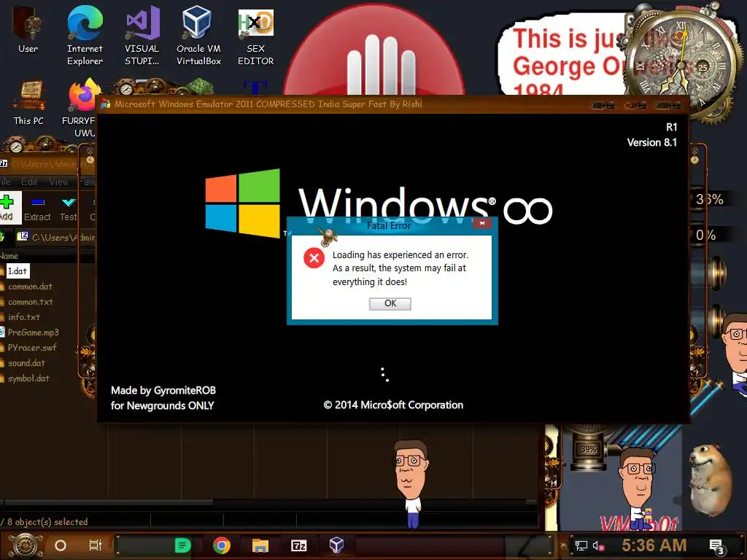Open the View menu in 7-Zip
The image size is (747, 560).
pos(58,182)
